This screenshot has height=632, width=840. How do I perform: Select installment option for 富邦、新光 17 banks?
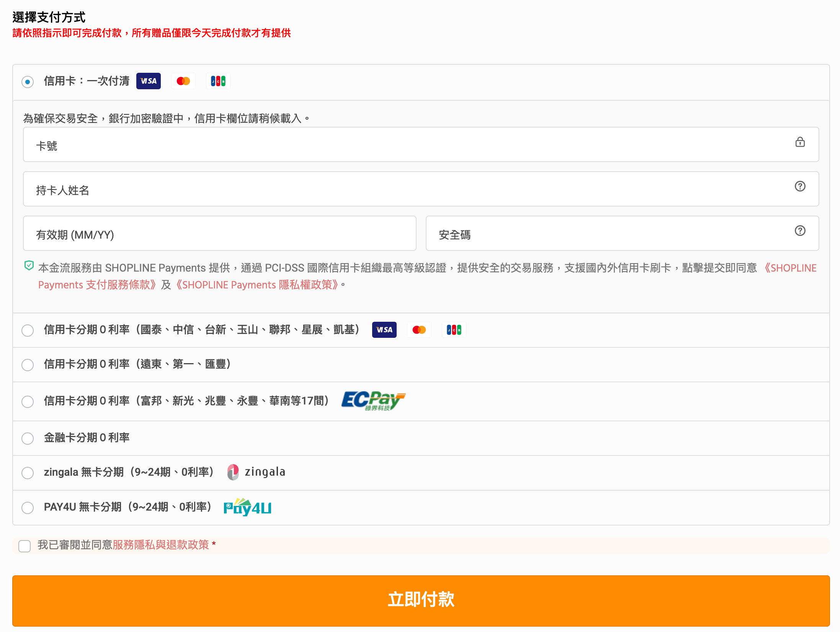(x=28, y=401)
